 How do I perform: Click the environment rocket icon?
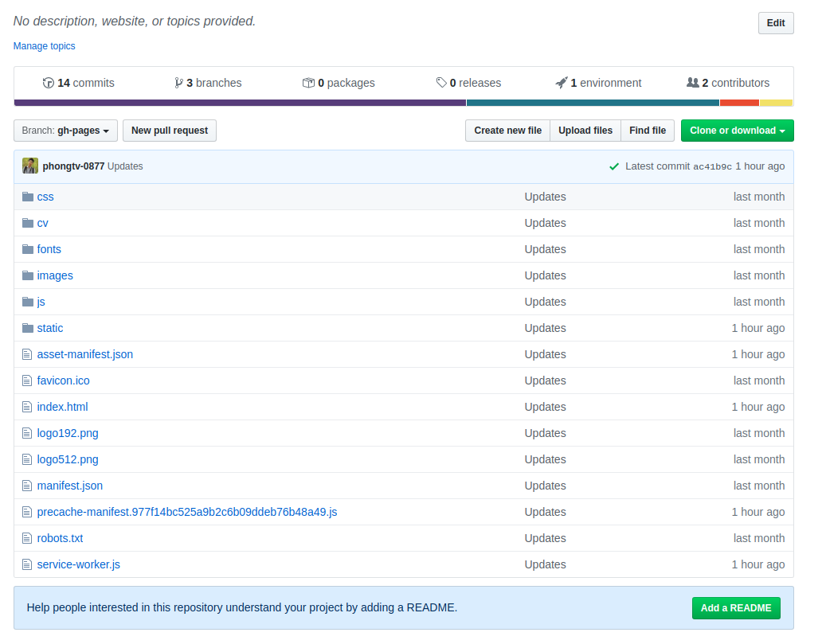click(x=562, y=83)
